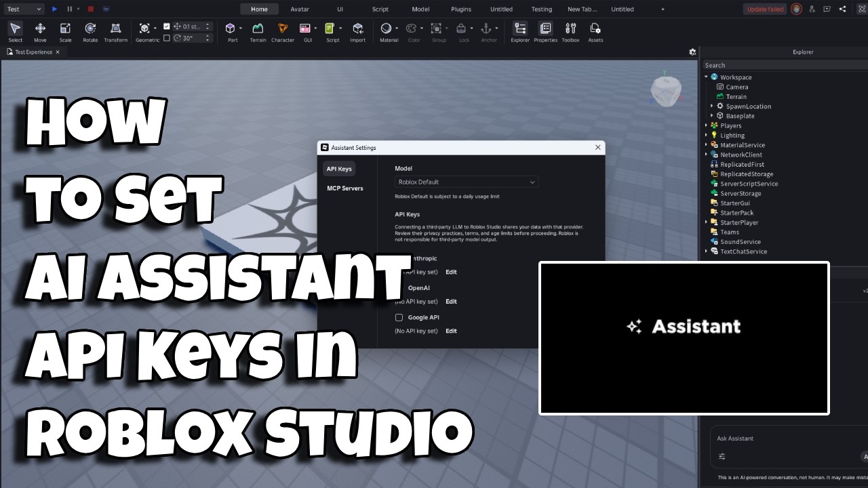Viewport: 868px width, 488px height.
Task: Open the Test mode dropdown
Action: coord(23,9)
